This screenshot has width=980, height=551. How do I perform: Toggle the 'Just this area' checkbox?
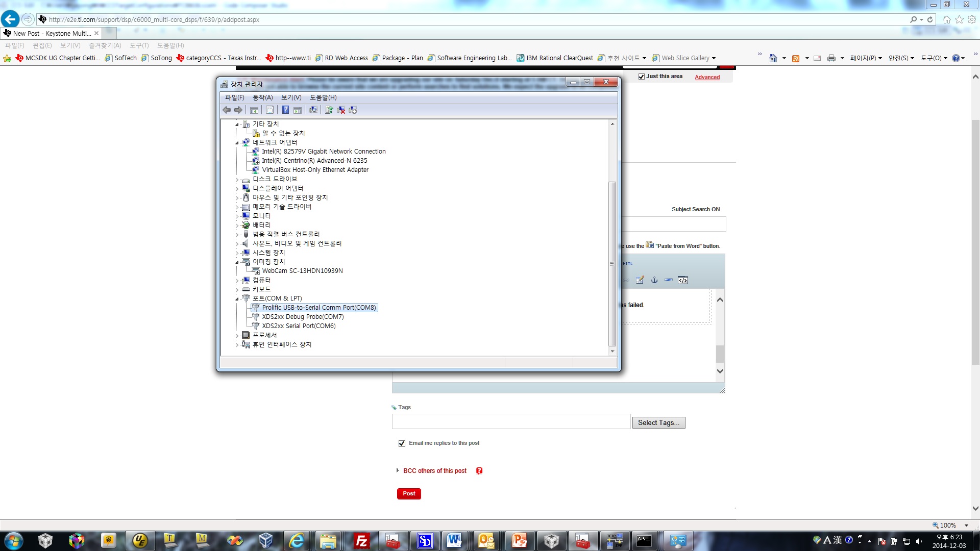[x=642, y=77]
